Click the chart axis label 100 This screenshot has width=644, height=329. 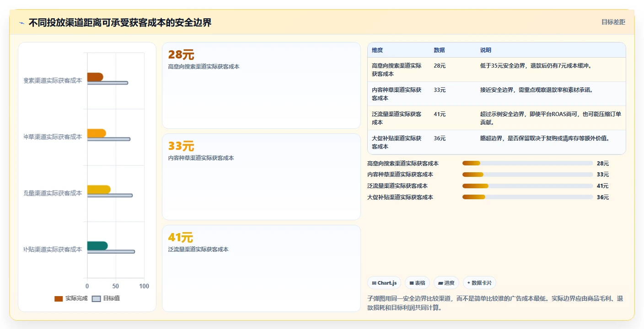pos(144,286)
